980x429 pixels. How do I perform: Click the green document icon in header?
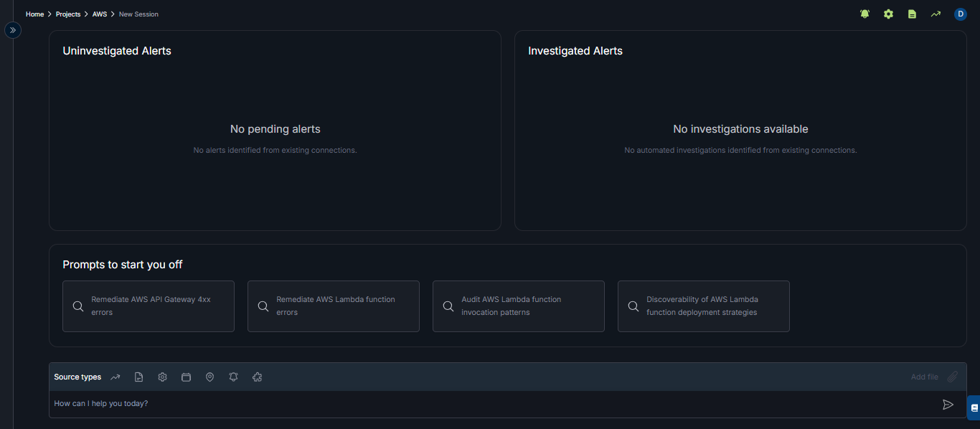coord(912,14)
